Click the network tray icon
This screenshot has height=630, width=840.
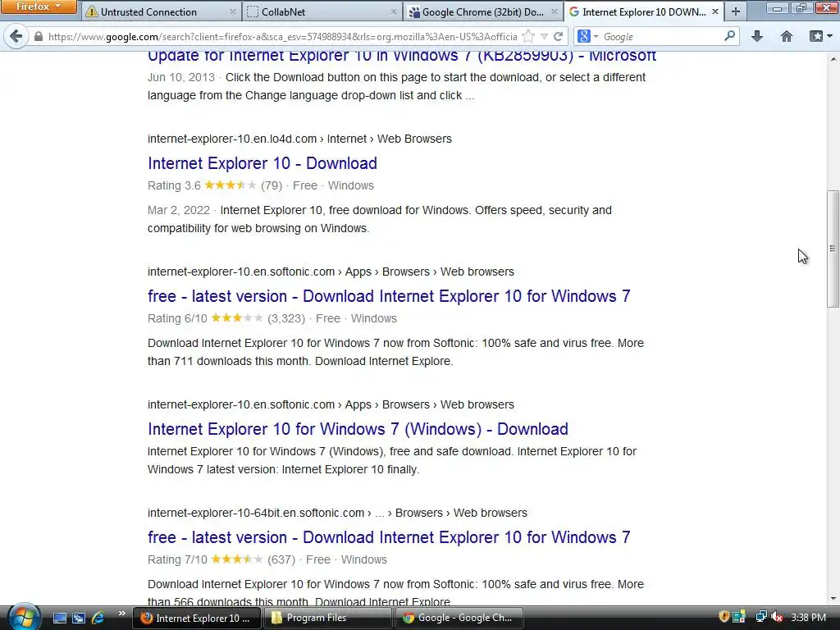(760, 617)
